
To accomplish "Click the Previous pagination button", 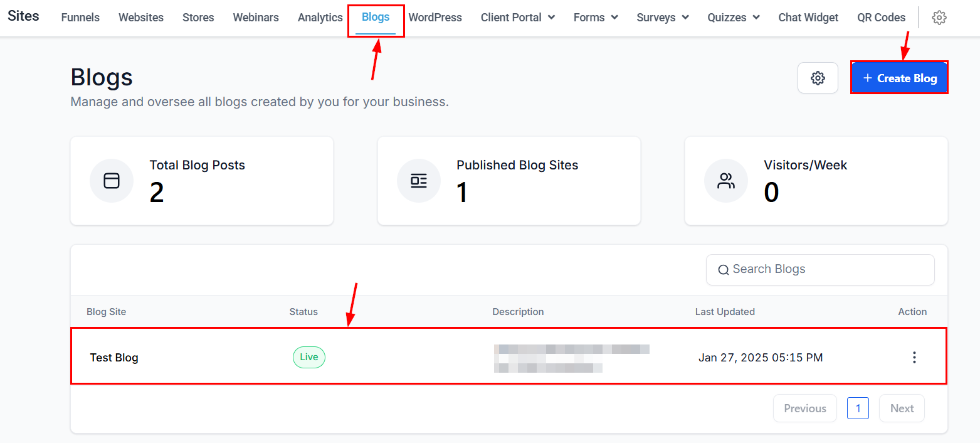I will point(805,408).
